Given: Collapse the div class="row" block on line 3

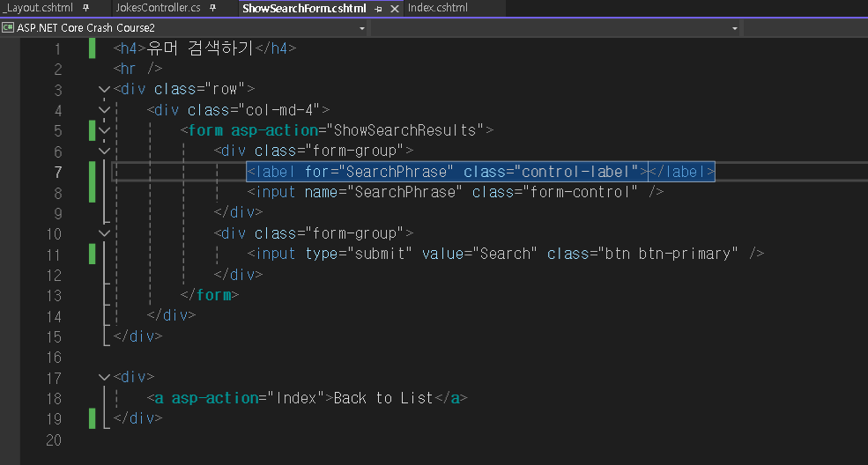Looking at the screenshot, I should 104,88.
